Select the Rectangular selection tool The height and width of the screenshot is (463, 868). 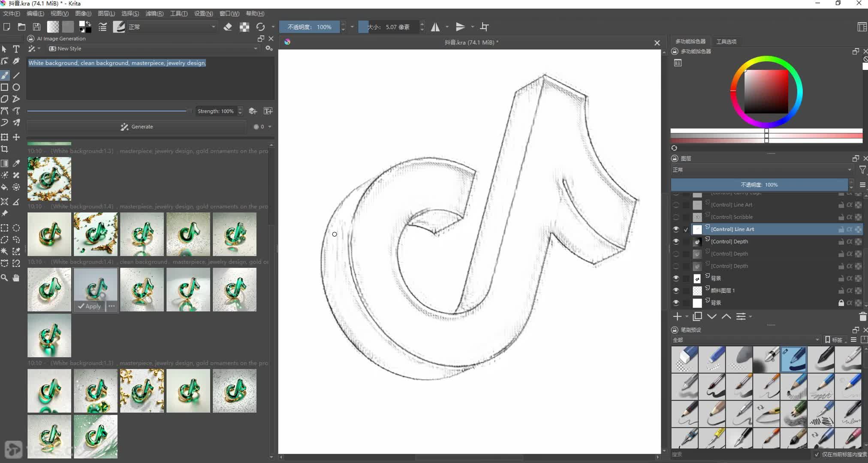(x=5, y=228)
